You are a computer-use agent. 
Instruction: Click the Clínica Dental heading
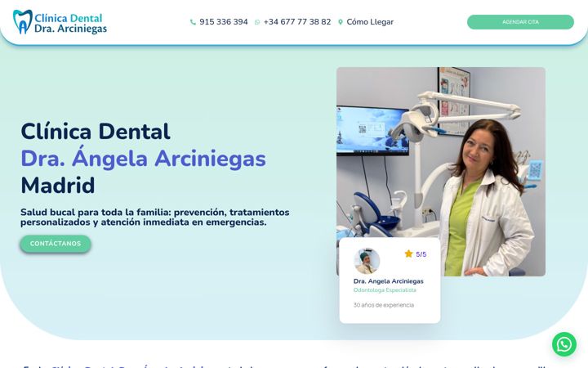pos(96,131)
